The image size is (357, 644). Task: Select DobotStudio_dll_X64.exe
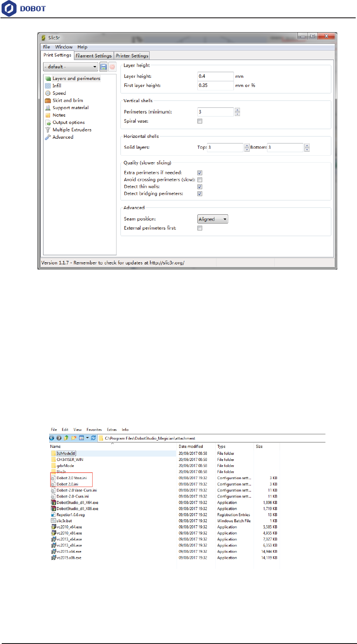75,502
